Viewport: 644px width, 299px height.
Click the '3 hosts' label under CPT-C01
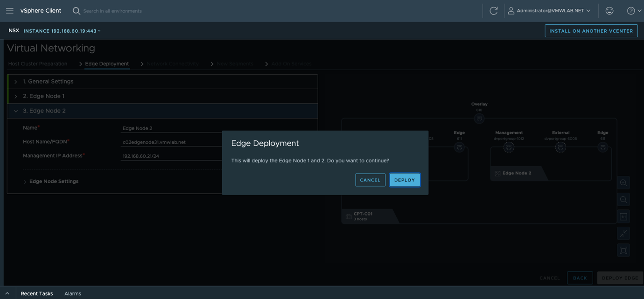click(x=360, y=219)
